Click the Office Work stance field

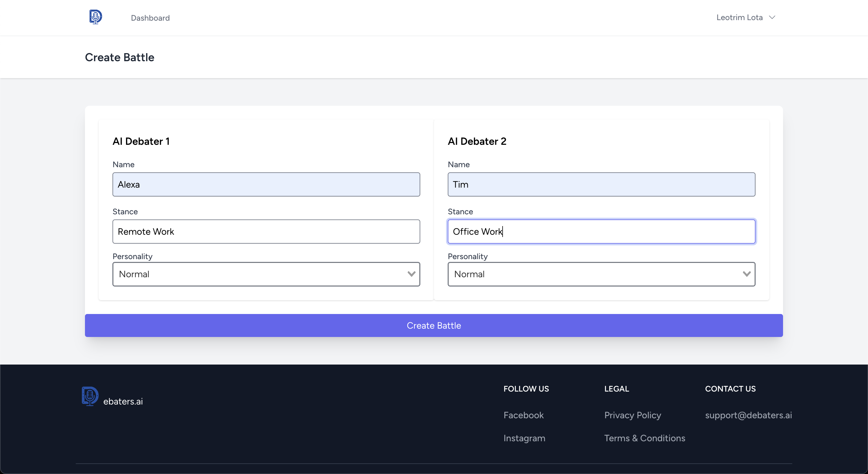(x=601, y=232)
